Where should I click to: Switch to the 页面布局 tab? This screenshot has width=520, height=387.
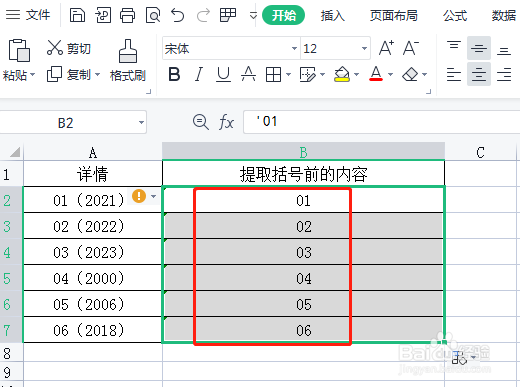pyautogui.click(x=393, y=15)
